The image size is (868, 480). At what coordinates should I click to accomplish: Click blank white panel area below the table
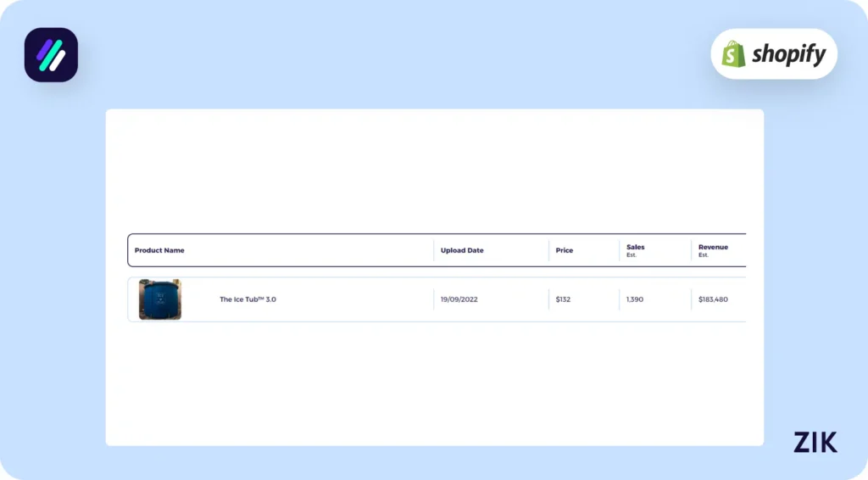click(x=434, y=382)
